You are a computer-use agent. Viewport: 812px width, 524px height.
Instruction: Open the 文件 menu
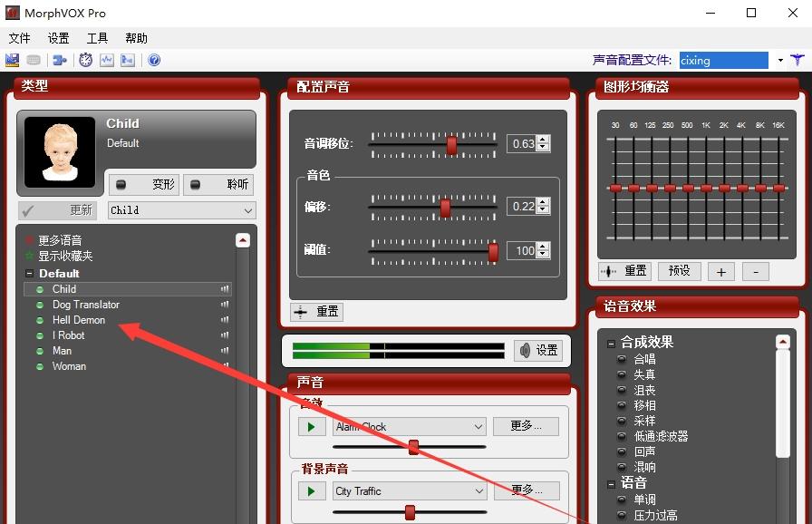pyautogui.click(x=20, y=38)
